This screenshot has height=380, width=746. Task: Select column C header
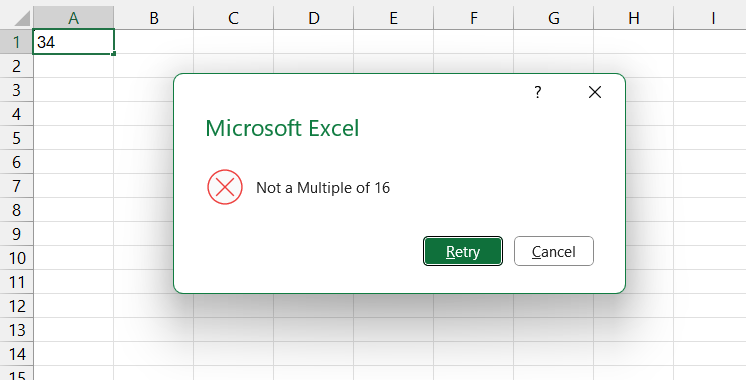[x=233, y=18]
